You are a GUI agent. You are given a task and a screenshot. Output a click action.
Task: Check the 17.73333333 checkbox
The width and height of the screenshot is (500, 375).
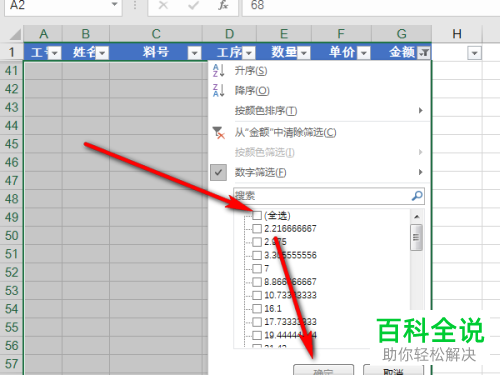click(257, 322)
